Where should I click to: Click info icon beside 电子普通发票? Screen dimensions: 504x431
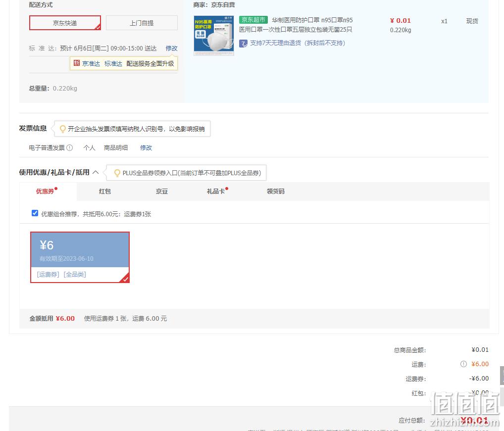tap(69, 148)
